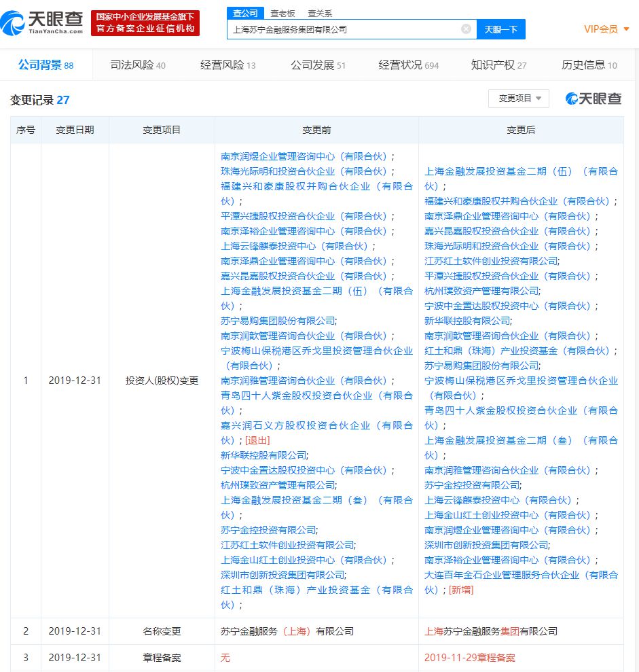Screen dimensions: 639x672
Task: Click the red 官方备案企业征信机构 banner
Action: point(145,22)
